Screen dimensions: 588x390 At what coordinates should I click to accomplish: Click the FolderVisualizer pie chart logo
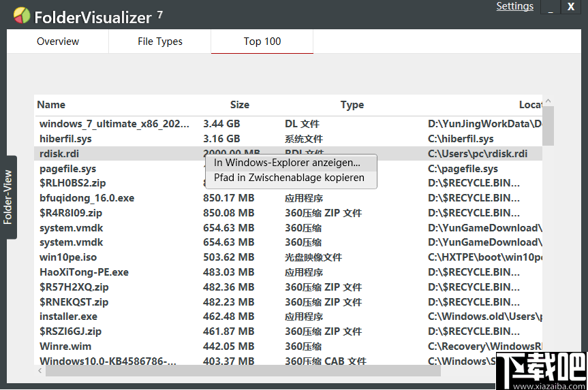22,16
